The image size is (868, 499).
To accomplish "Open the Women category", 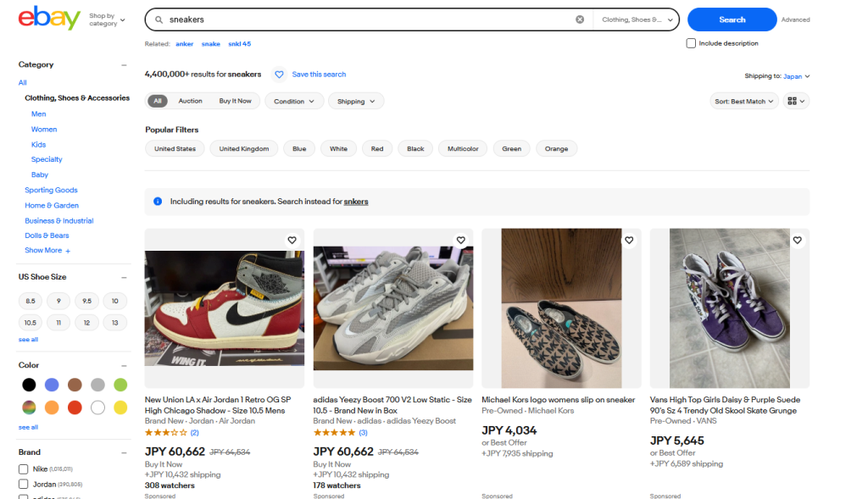I will click(x=44, y=130).
